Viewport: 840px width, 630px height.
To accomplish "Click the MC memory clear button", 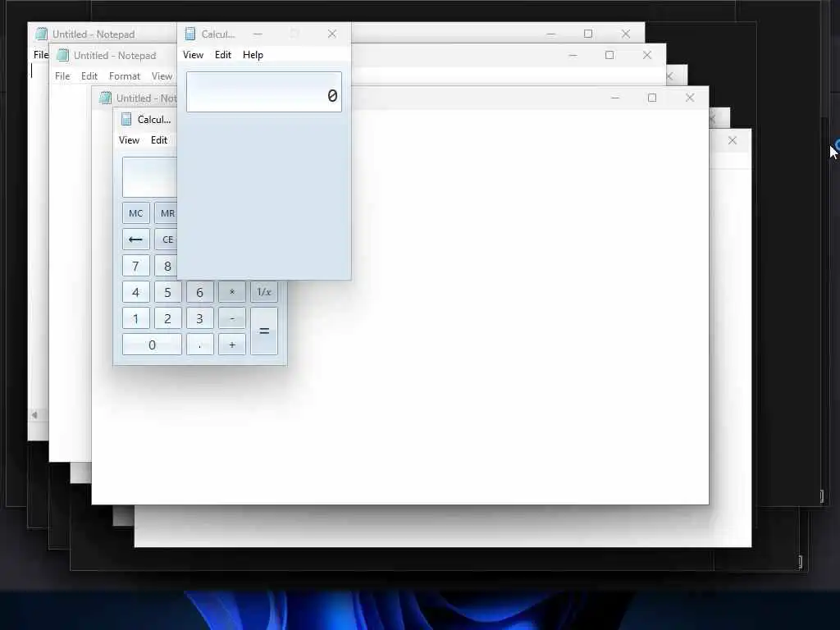I will 135,213.
